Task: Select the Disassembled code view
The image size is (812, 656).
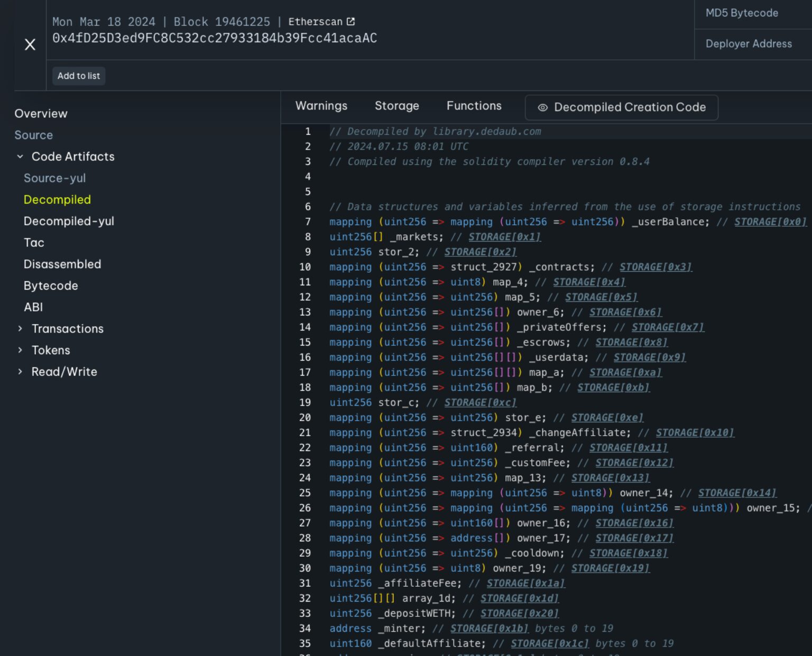Action: coord(62,264)
